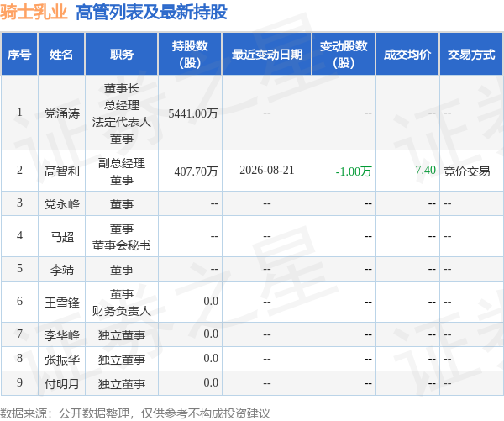This screenshot has height=421, width=504.
Task: Click executive name 王雪锋
Action: coord(61,303)
